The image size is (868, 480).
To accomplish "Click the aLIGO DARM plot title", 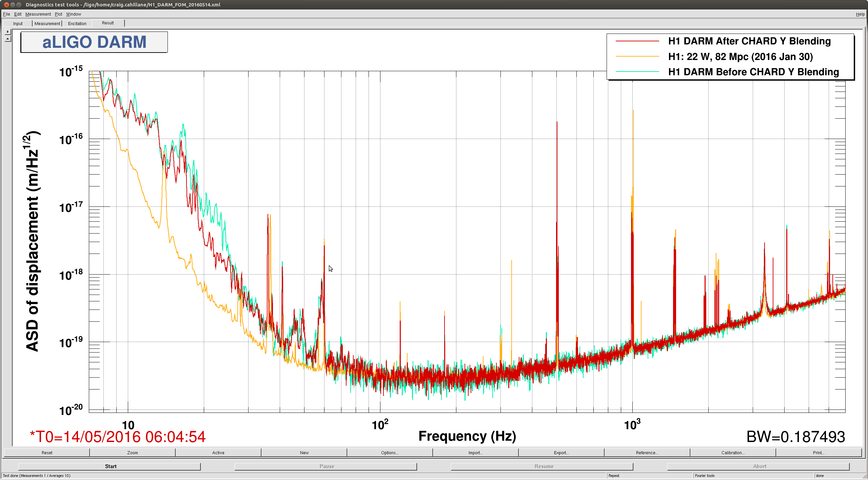I will [94, 42].
